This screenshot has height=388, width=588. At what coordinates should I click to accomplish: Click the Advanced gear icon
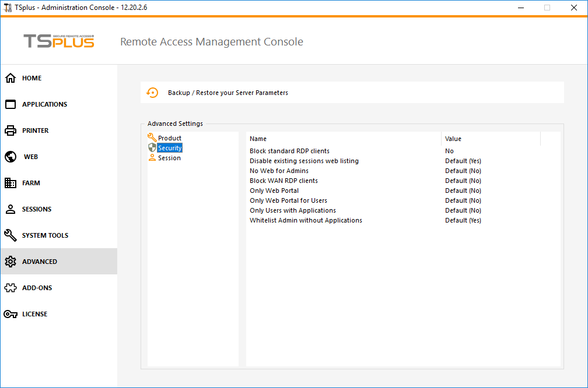[10, 262]
